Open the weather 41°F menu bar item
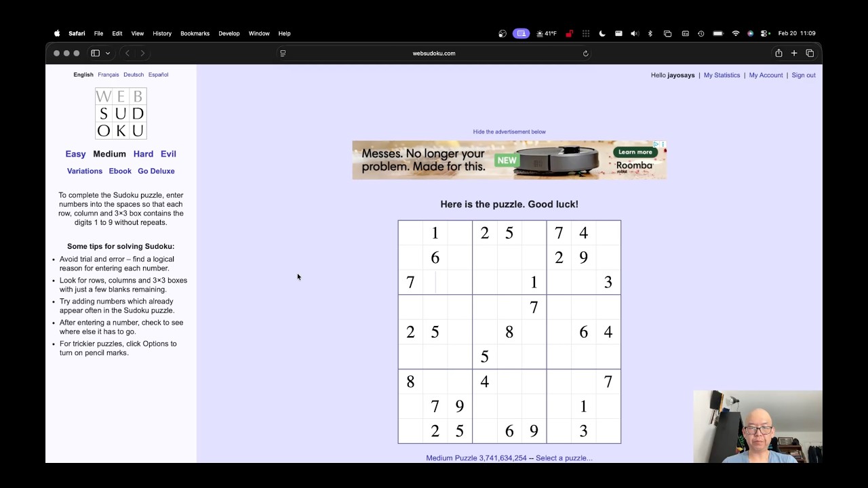868x488 pixels. click(547, 33)
